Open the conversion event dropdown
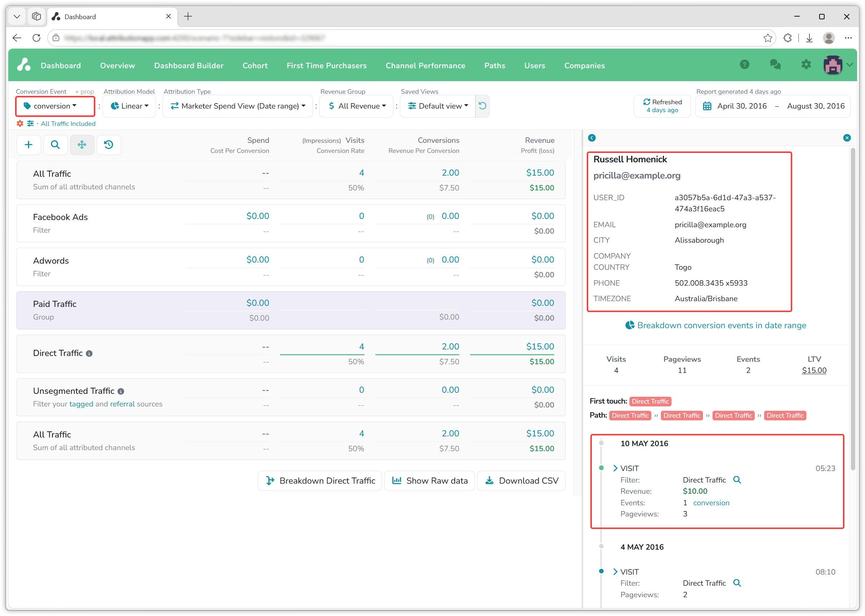 (55, 106)
